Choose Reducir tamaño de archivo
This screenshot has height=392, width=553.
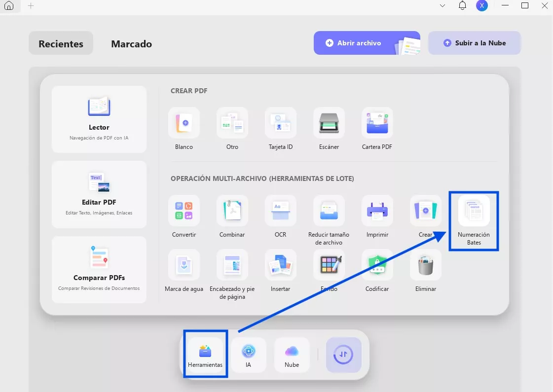(329, 211)
